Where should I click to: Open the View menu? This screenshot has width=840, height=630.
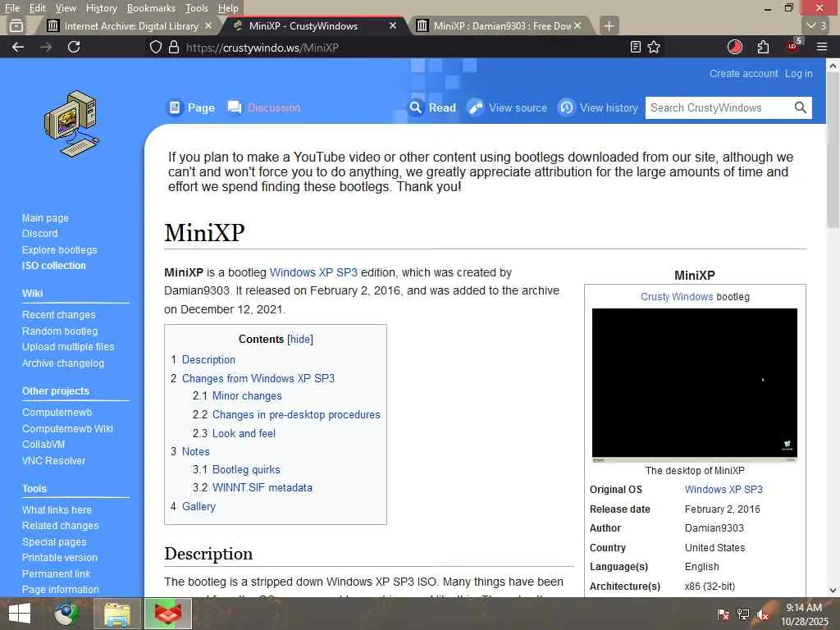pyautogui.click(x=66, y=8)
